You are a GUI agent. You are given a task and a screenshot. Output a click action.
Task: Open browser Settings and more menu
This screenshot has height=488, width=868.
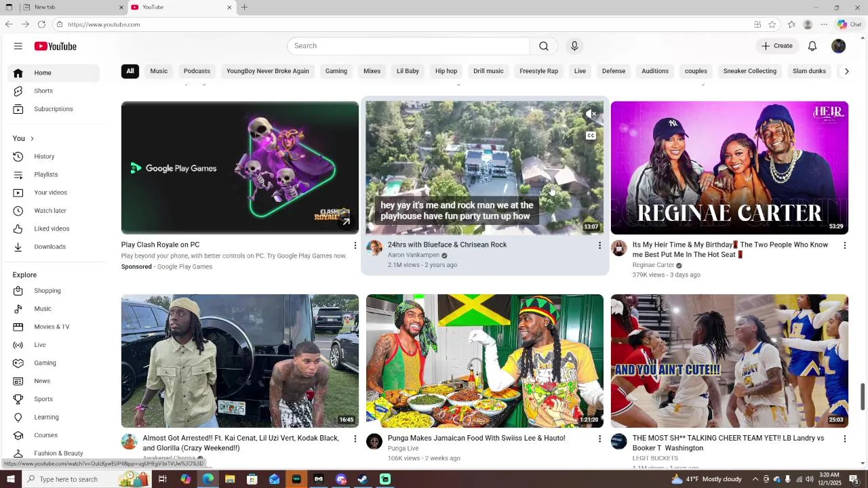click(824, 24)
